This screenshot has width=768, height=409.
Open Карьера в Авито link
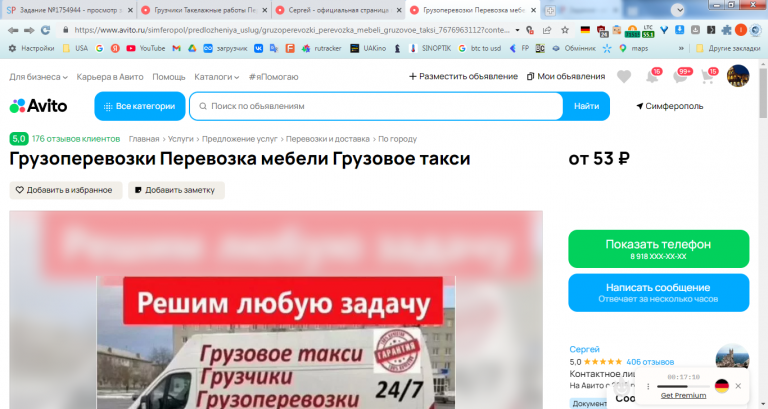(110, 77)
